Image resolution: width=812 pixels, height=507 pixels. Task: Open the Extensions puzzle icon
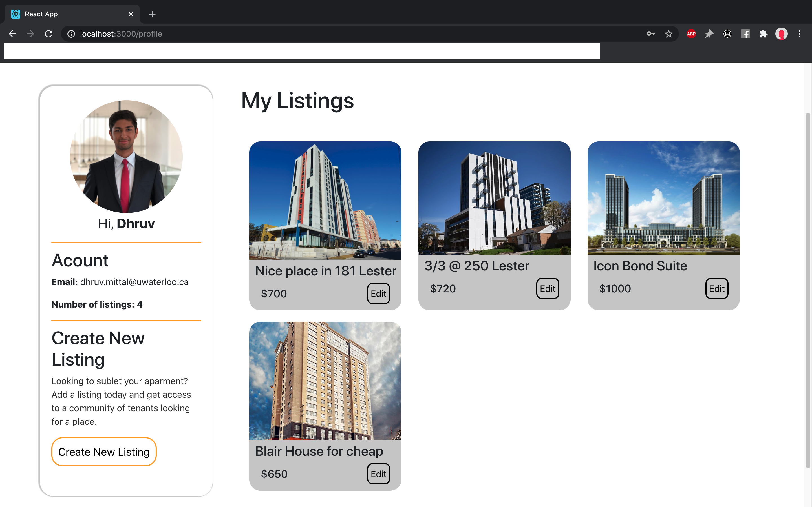pyautogui.click(x=763, y=34)
